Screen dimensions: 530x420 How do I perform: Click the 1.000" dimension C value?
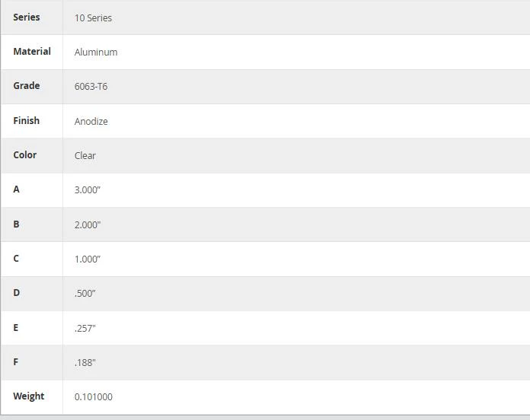(x=88, y=259)
